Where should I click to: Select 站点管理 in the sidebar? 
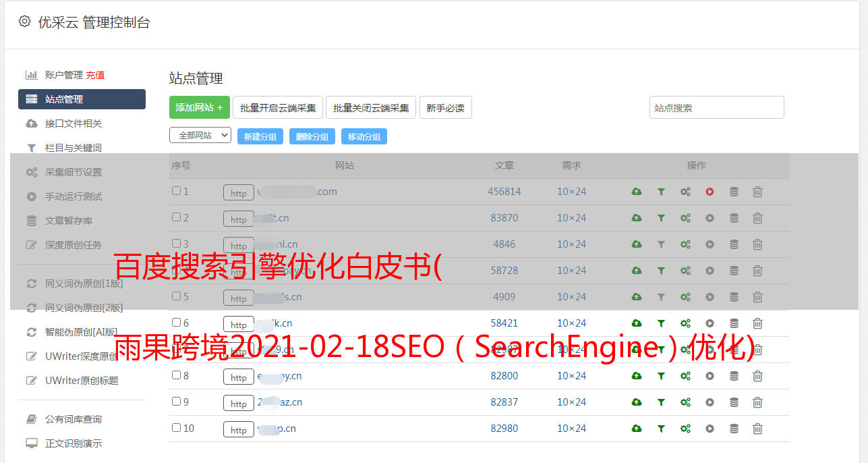(82, 99)
